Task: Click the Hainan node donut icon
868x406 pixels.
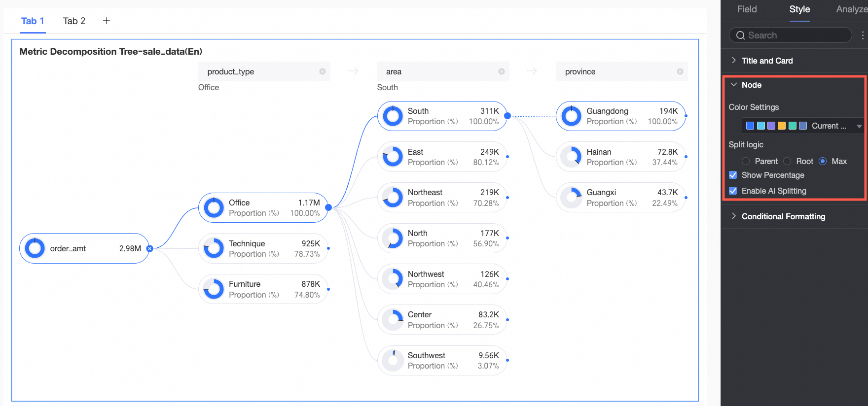Action: coord(572,157)
